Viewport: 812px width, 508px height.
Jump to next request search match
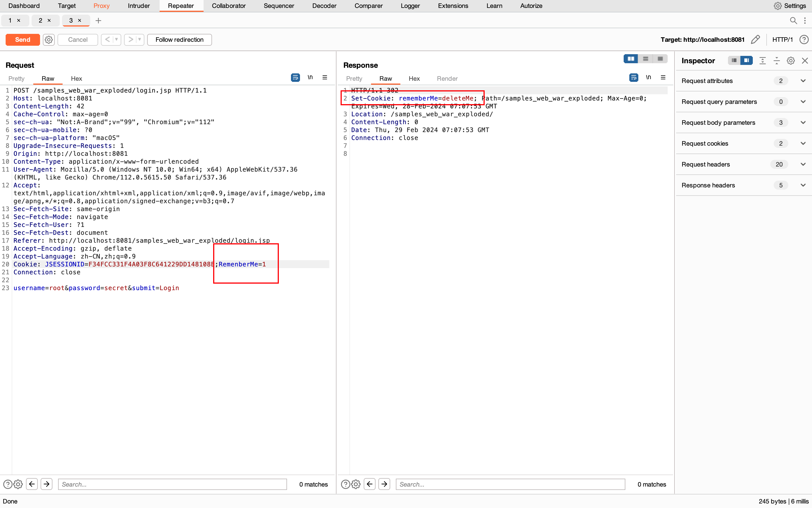click(46, 484)
